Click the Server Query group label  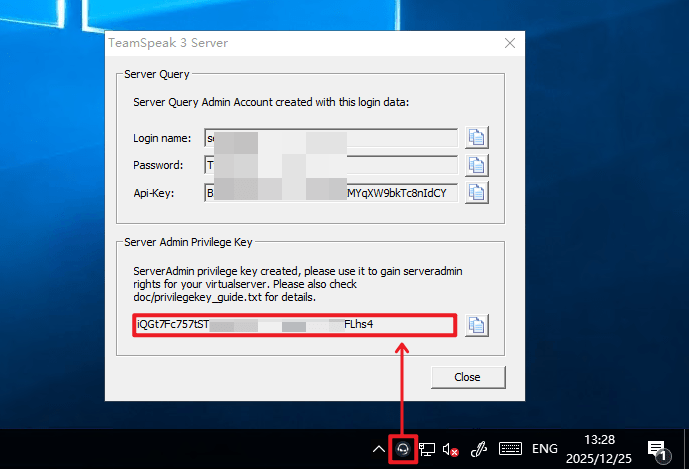[156, 74]
